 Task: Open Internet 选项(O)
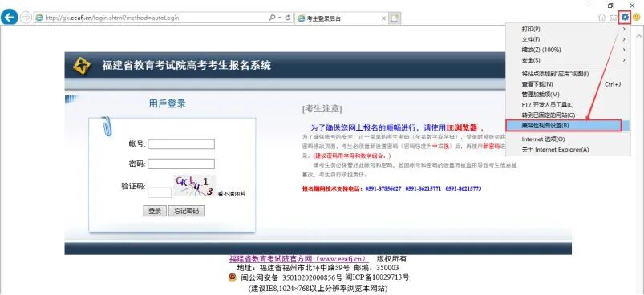(x=567, y=139)
